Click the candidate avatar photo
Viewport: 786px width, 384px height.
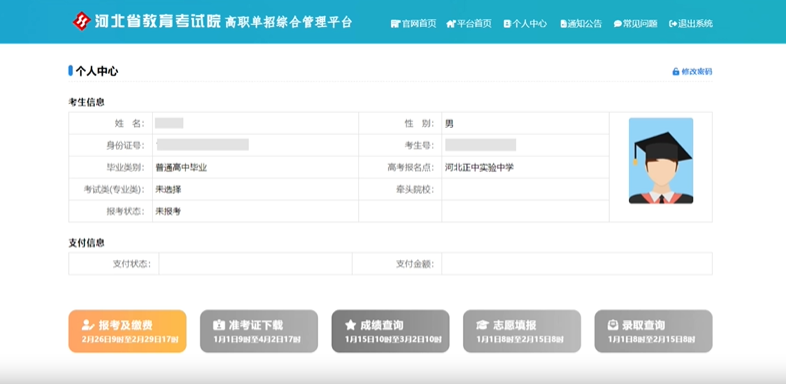pos(661,161)
